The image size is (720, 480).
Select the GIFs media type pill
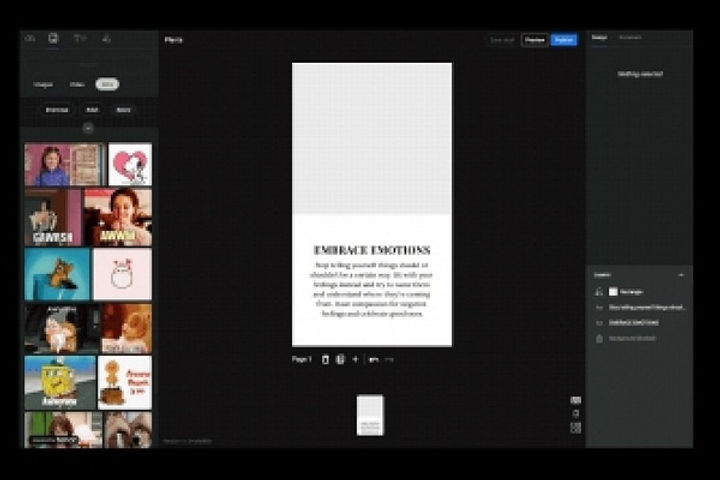tap(107, 85)
